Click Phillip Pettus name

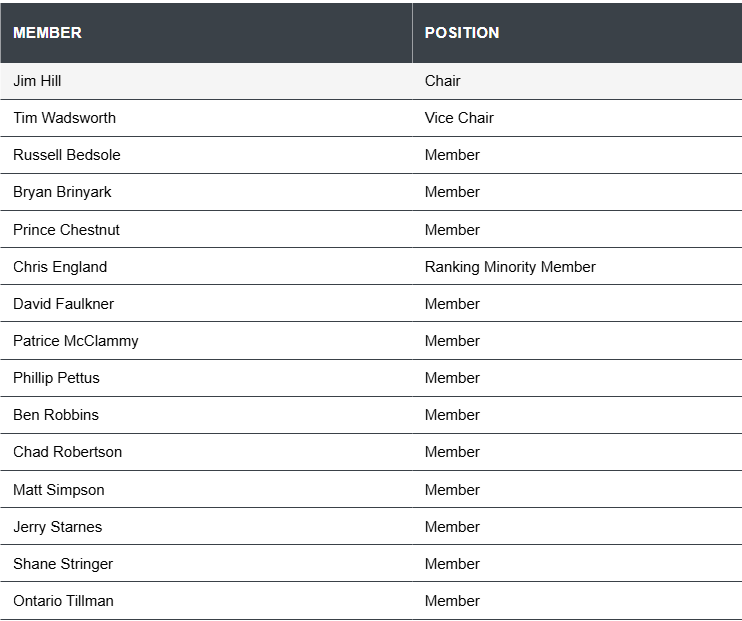pyautogui.click(x=56, y=378)
